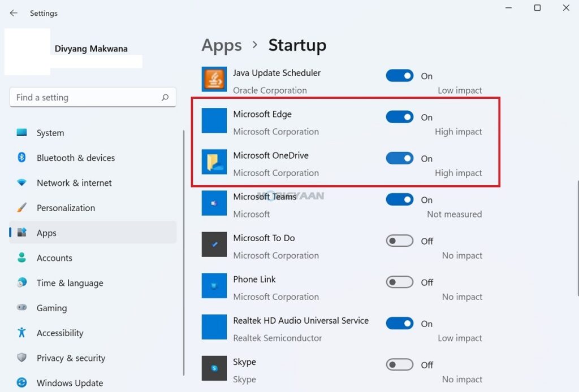Click the Windows Update refresh icon
579x392 pixels.
pos(22,382)
